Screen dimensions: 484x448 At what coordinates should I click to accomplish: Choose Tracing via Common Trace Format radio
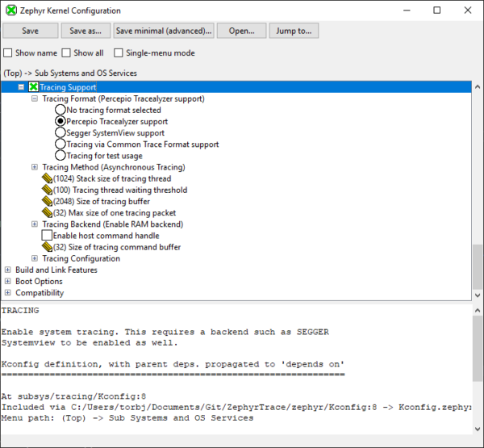60,144
